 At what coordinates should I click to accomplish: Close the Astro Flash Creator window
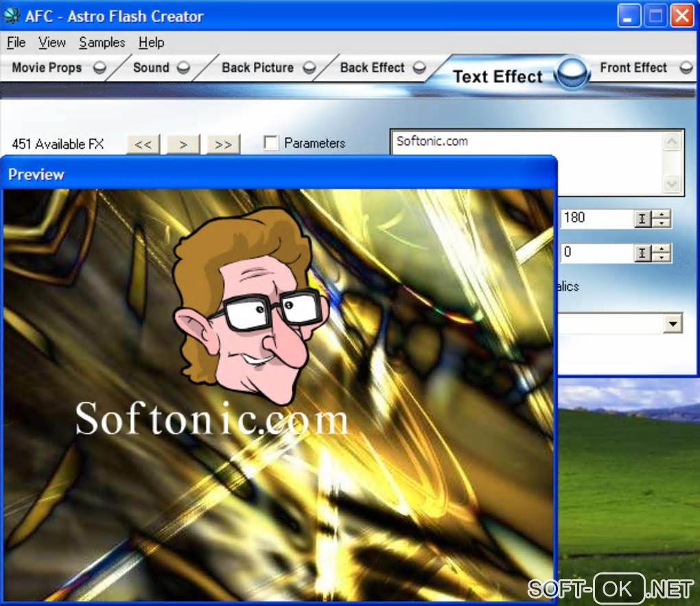[x=682, y=16]
